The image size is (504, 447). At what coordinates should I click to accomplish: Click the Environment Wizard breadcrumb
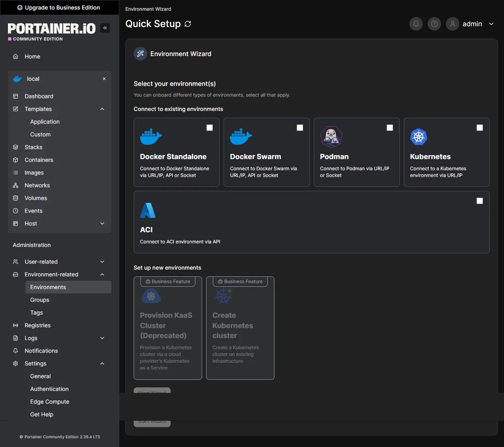pyautogui.click(x=148, y=9)
